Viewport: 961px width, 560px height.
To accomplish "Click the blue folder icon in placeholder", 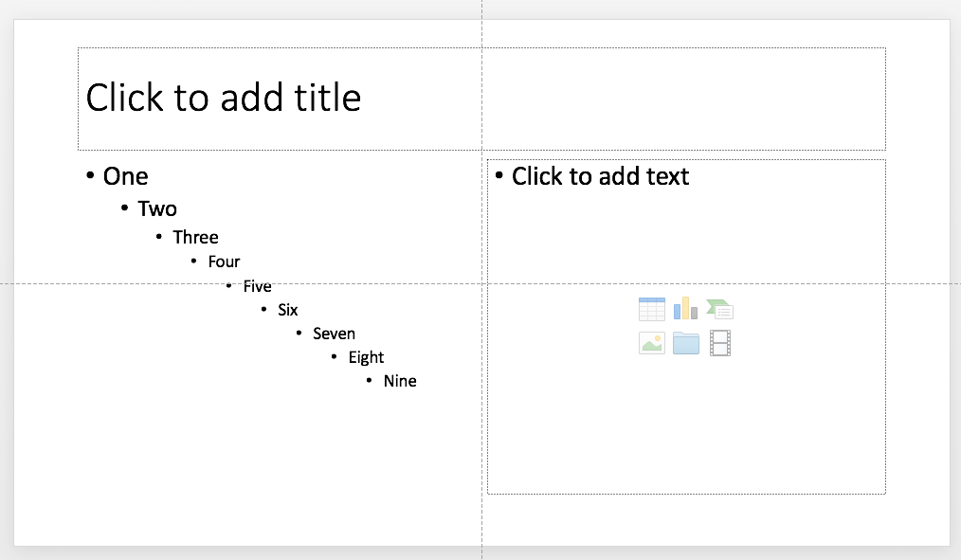I will (685, 343).
